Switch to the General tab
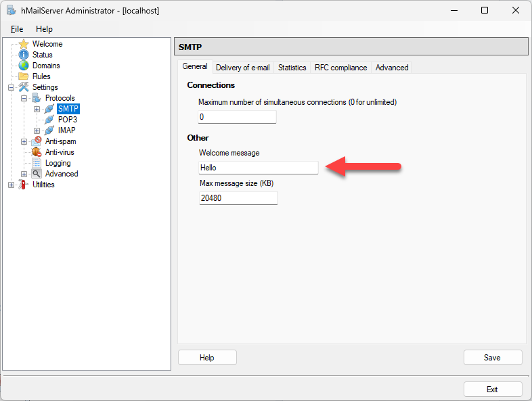This screenshot has height=401, width=532. [x=195, y=66]
